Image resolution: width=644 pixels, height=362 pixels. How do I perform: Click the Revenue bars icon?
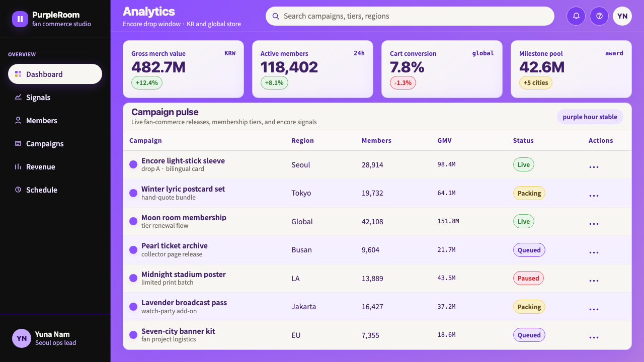click(x=18, y=166)
